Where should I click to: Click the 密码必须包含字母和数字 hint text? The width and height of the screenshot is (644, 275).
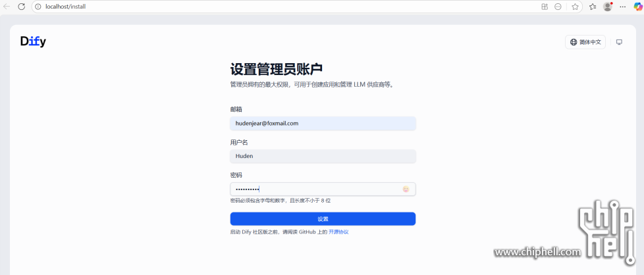pyautogui.click(x=280, y=201)
